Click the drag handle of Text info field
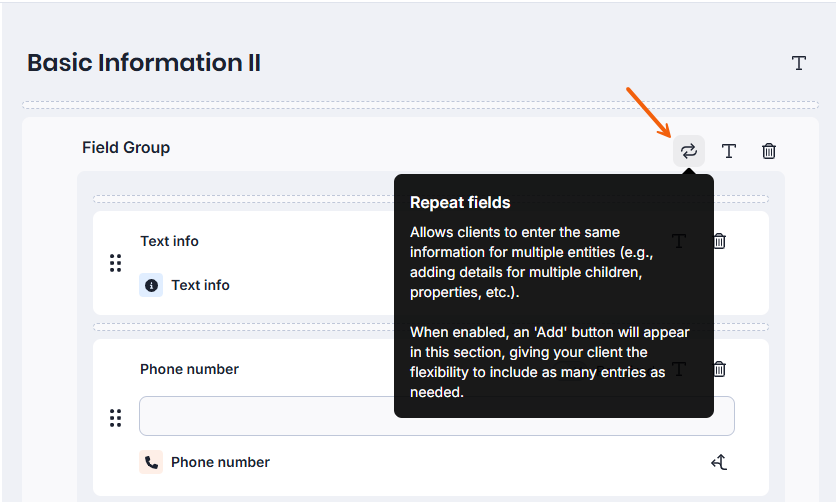This screenshot has width=836, height=502. point(115,263)
